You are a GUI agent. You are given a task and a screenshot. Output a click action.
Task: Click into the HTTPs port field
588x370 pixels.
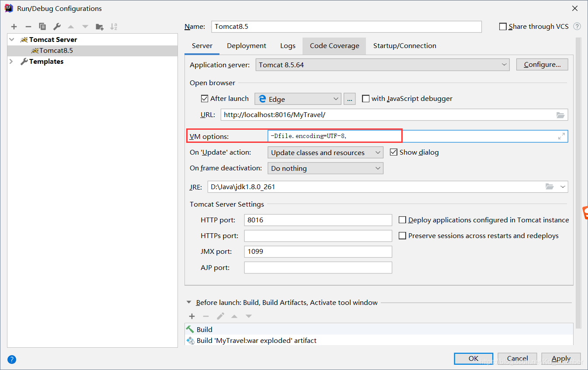tap(318, 236)
